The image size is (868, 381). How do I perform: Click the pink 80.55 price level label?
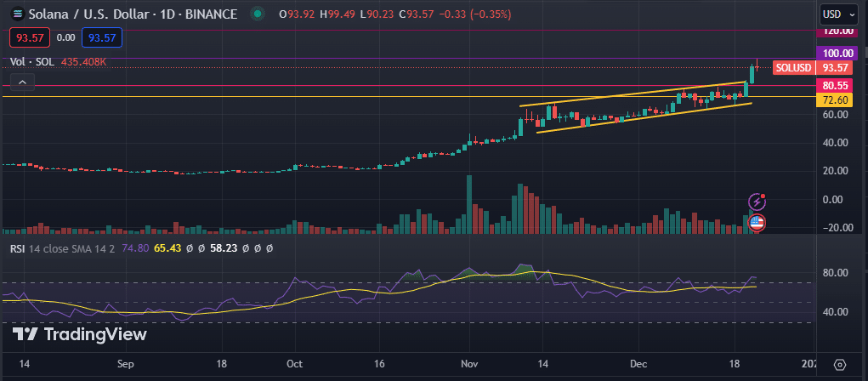point(832,86)
